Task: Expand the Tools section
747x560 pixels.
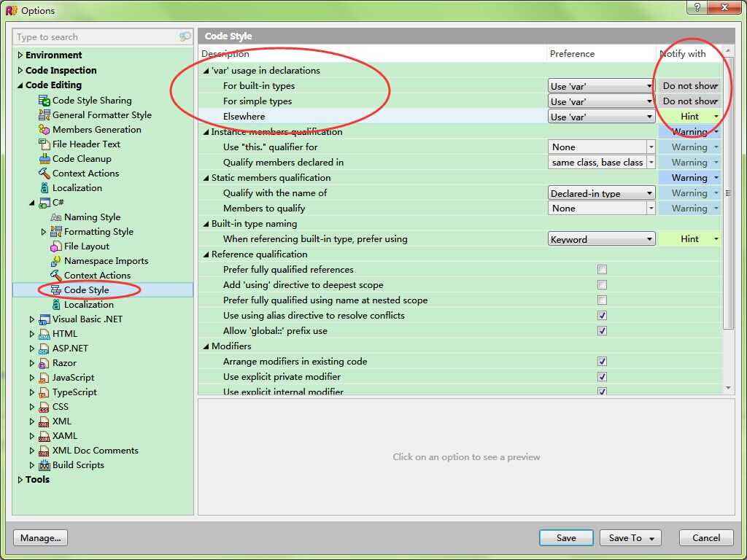Action: pyautogui.click(x=20, y=480)
